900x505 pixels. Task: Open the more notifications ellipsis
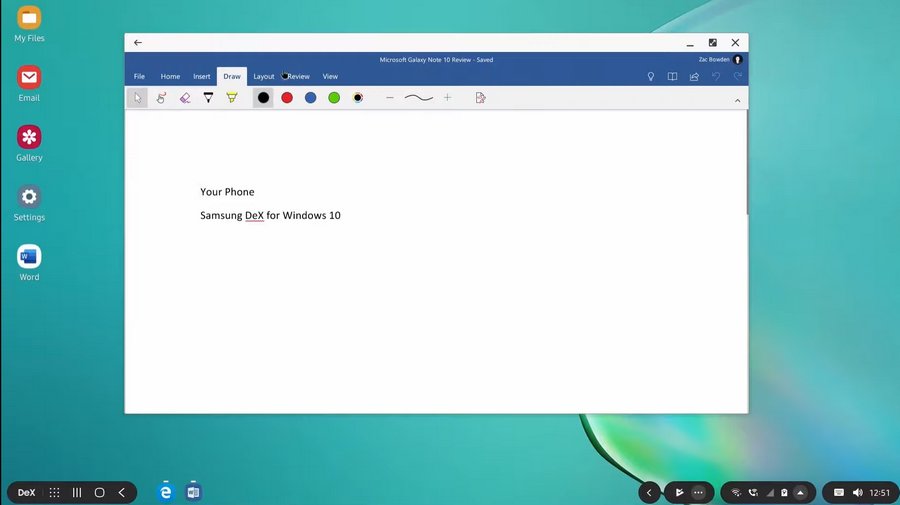tap(698, 492)
